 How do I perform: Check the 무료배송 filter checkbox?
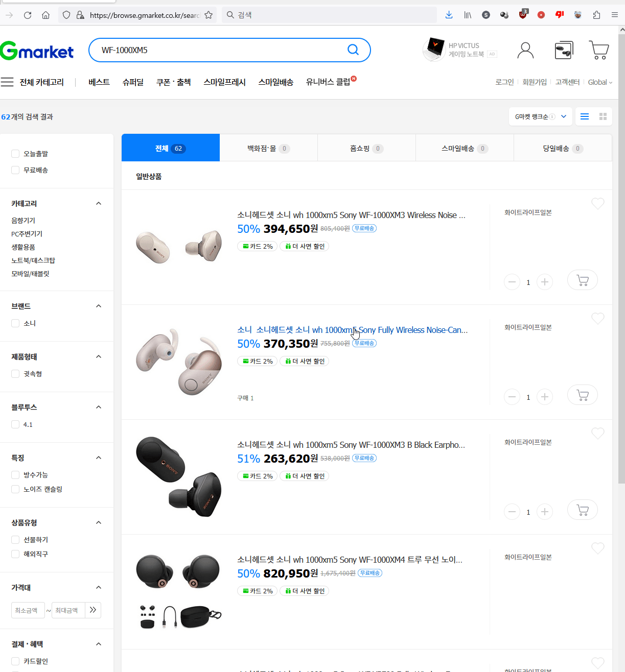[x=15, y=170]
